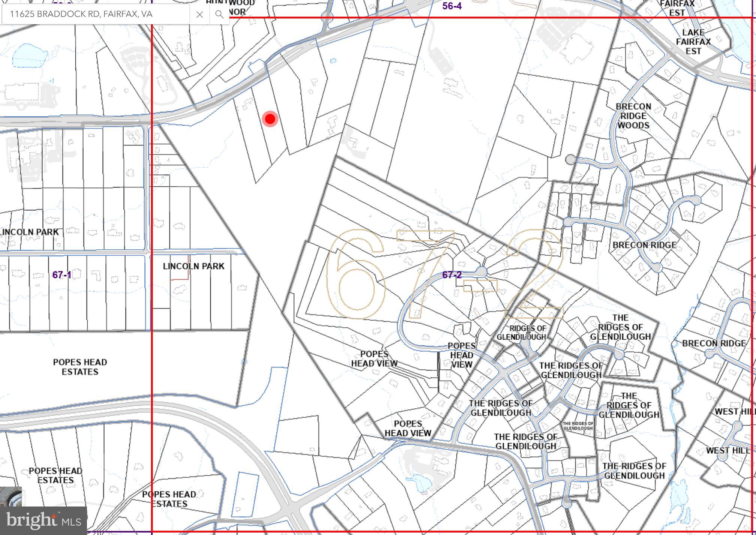Click the purple 67-1 map grid label

point(62,275)
